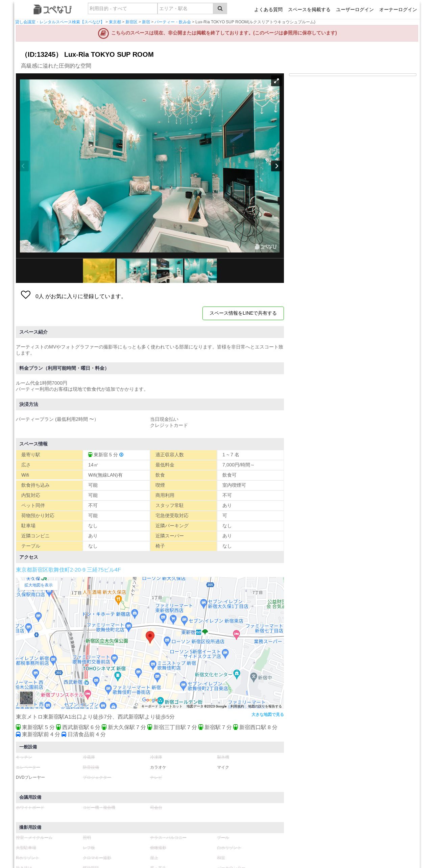This screenshot has height=868, width=434.
Task: Click the クレジットカード payment text
Action: [x=169, y=426]
